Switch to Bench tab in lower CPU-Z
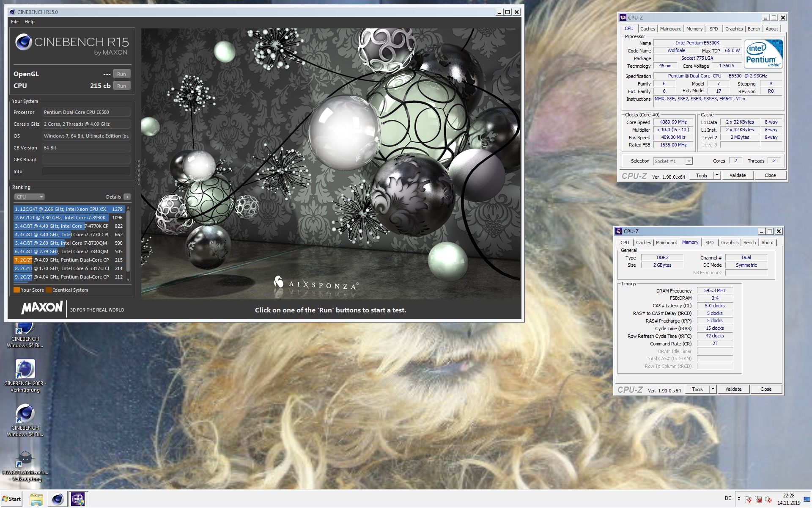Screen dimensions: 812x508 coord(749,243)
